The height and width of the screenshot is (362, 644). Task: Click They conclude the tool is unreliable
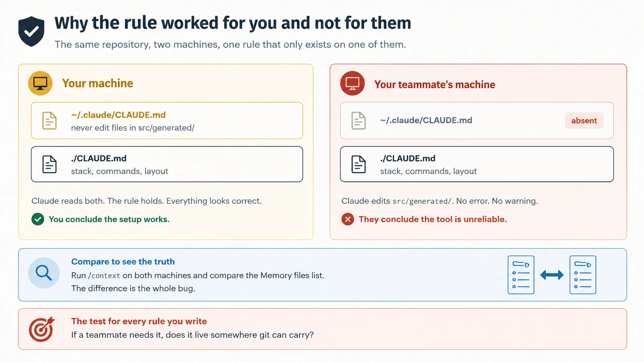point(433,219)
